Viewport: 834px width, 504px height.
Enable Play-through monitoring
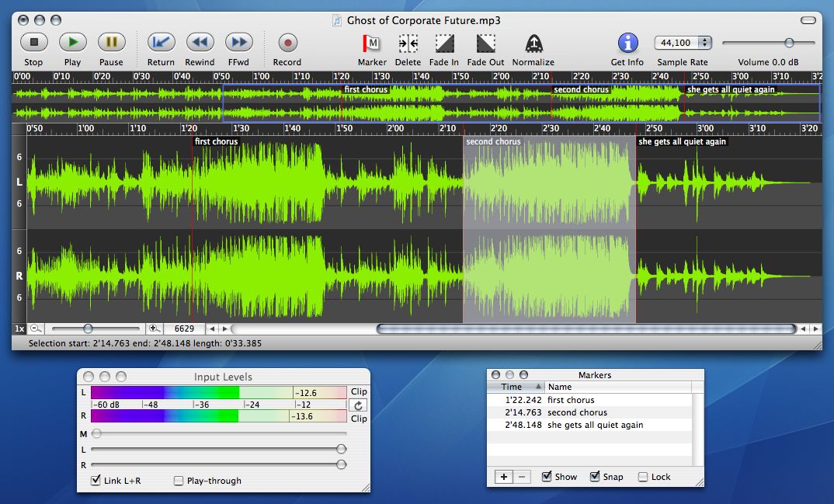coord(178,481)
